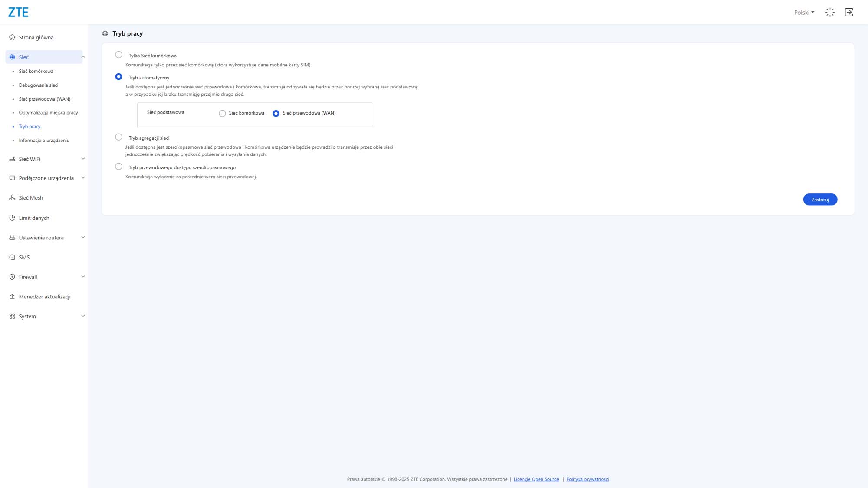The width and height of the screenshot is (868, 488).
Task: Click the ZTE logo
Action: (18, 12)
